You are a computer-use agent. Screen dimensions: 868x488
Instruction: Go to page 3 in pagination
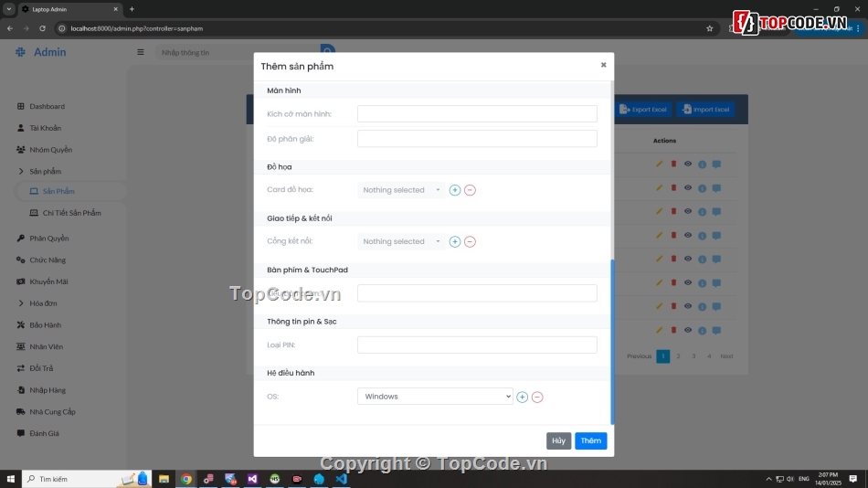[693, 356]
